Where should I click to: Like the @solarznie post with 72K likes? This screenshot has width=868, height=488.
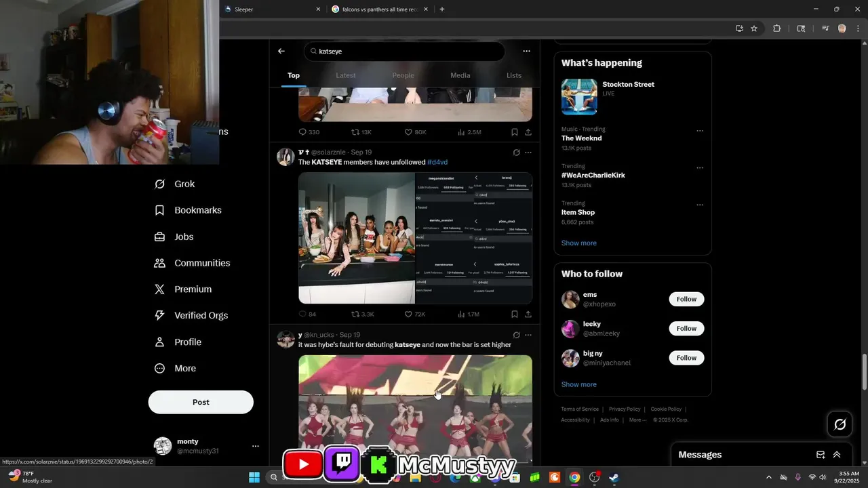414,314
